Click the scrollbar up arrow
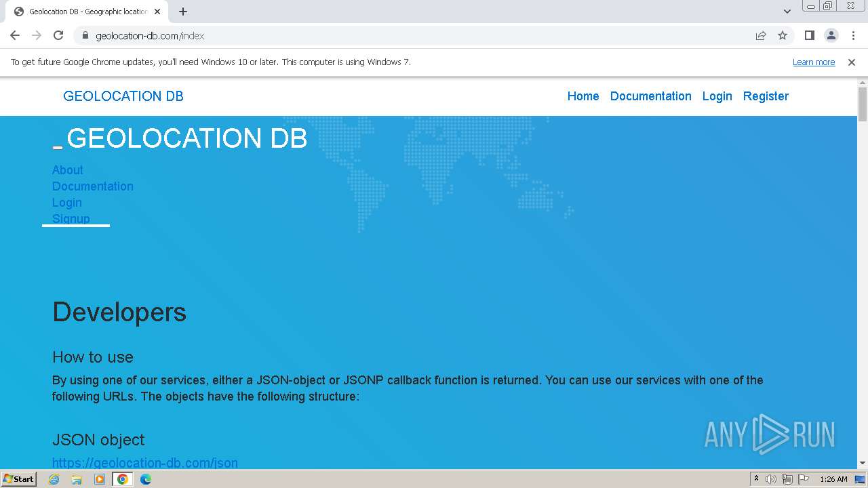Viewport: 868px width, 488px height. tap(863, 82)
